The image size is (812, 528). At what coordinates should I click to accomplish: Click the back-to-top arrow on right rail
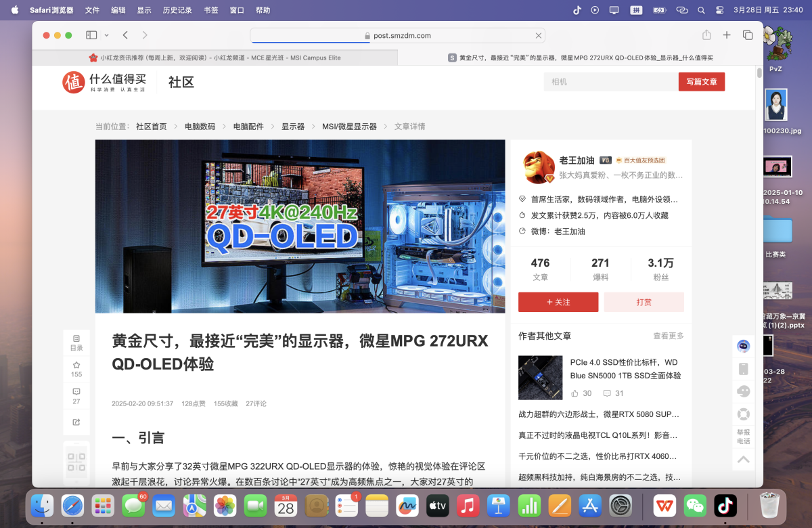pos(744,460)
